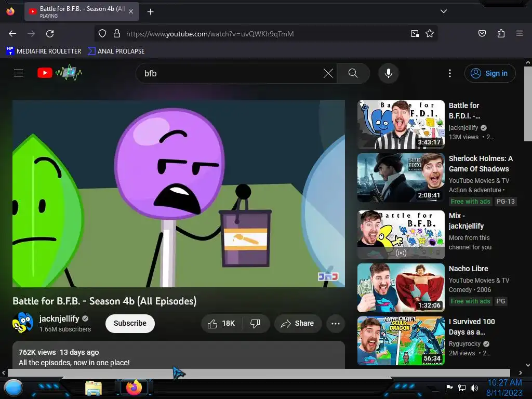Open the second bookmark on the bookmarks toolbar

(116, 51)
